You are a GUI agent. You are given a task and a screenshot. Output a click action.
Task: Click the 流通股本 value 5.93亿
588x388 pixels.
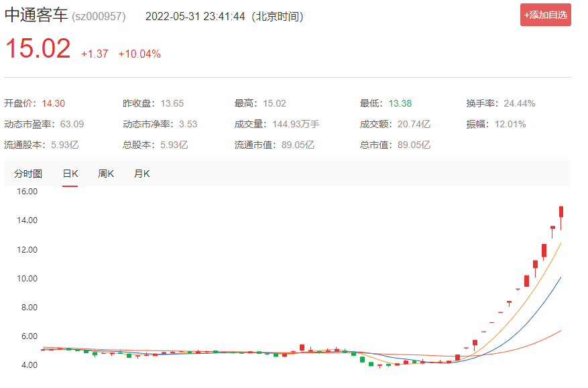coord(65,145)
